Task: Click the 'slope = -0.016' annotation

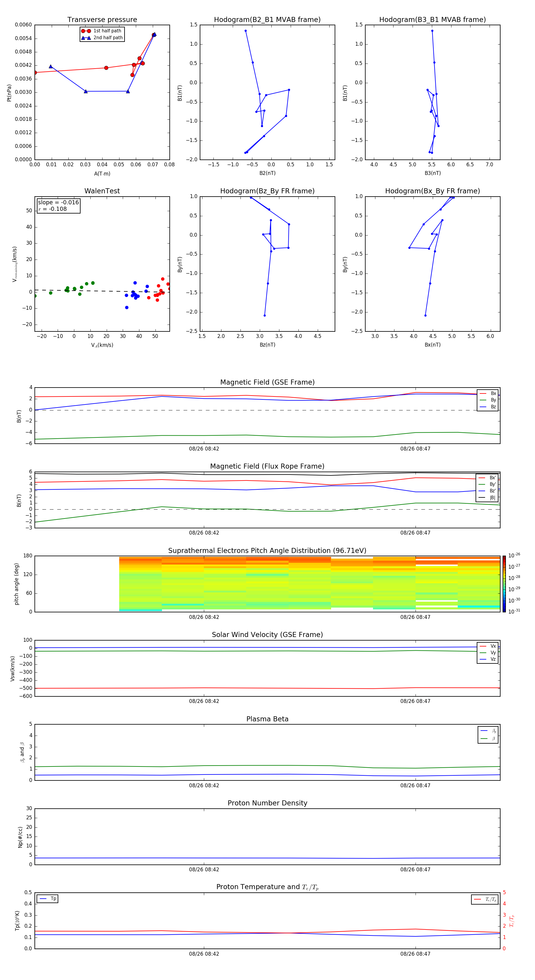Action: pyautogui.click(x=58, y=203)
